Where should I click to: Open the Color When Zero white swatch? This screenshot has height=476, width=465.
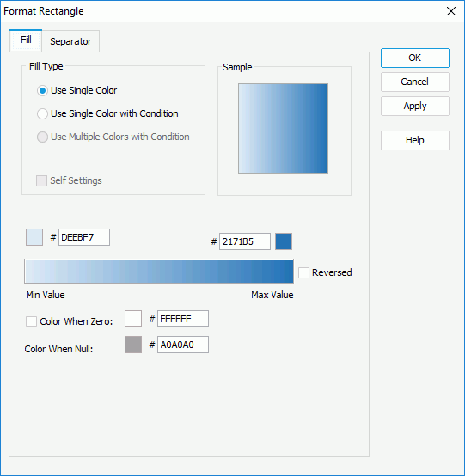tap(133, 319)
